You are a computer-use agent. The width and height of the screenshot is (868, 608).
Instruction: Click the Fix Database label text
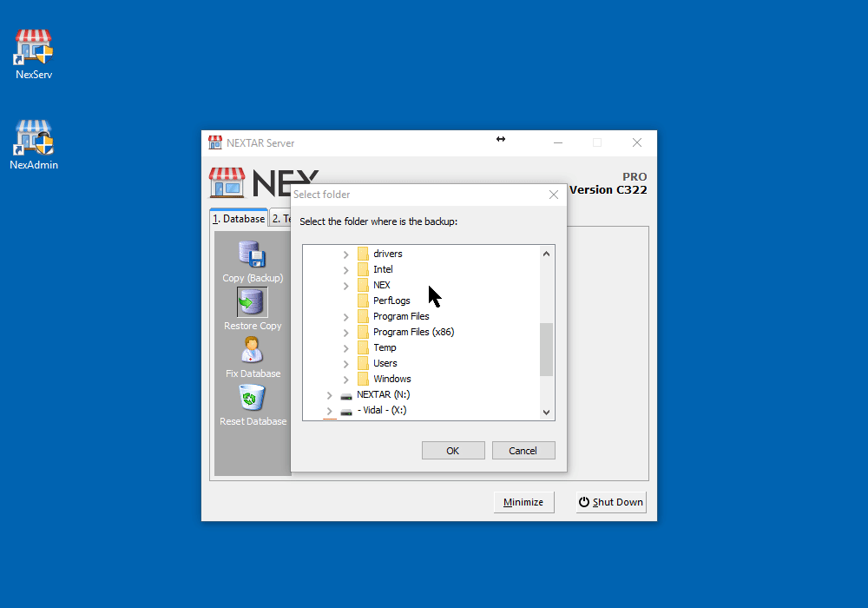pyautogui.click(x=253, y=373)
